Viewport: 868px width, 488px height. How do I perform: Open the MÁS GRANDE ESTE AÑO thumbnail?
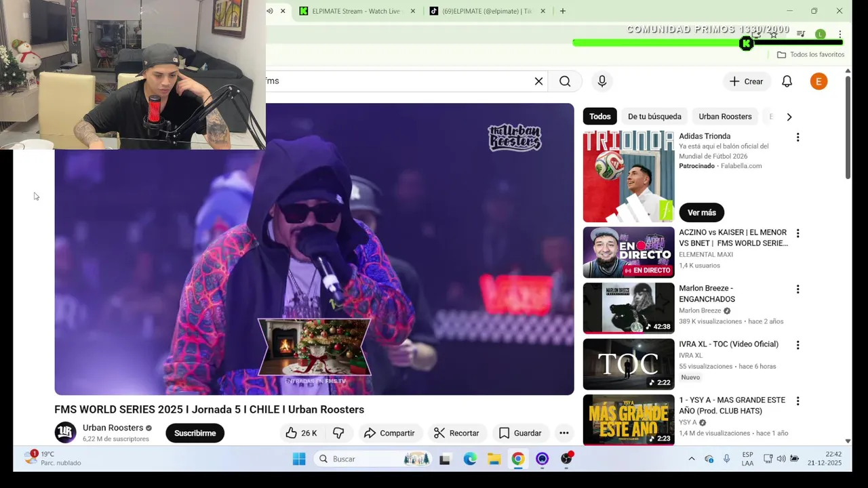(x=629, y=420)
